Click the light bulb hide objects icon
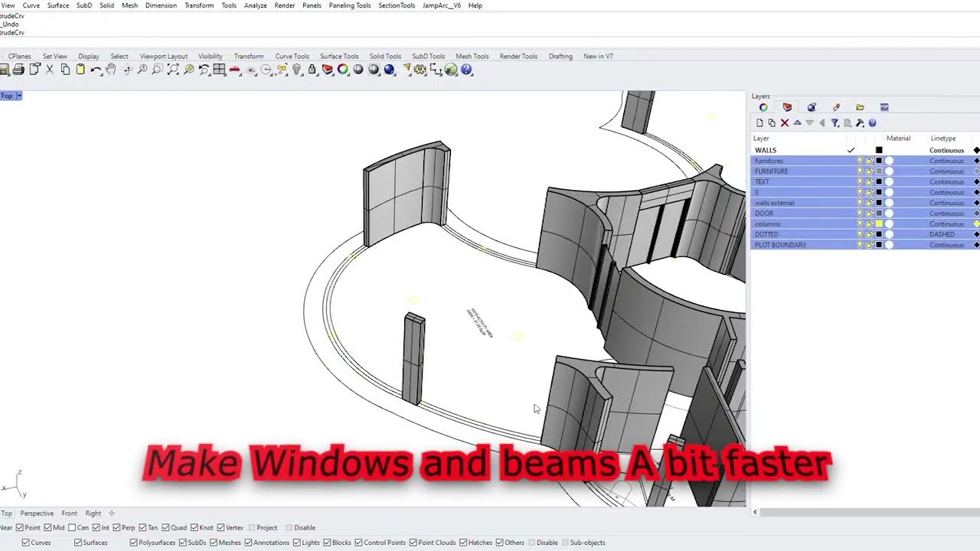Viewport: 980px width, 551px height. coord(296,70)
